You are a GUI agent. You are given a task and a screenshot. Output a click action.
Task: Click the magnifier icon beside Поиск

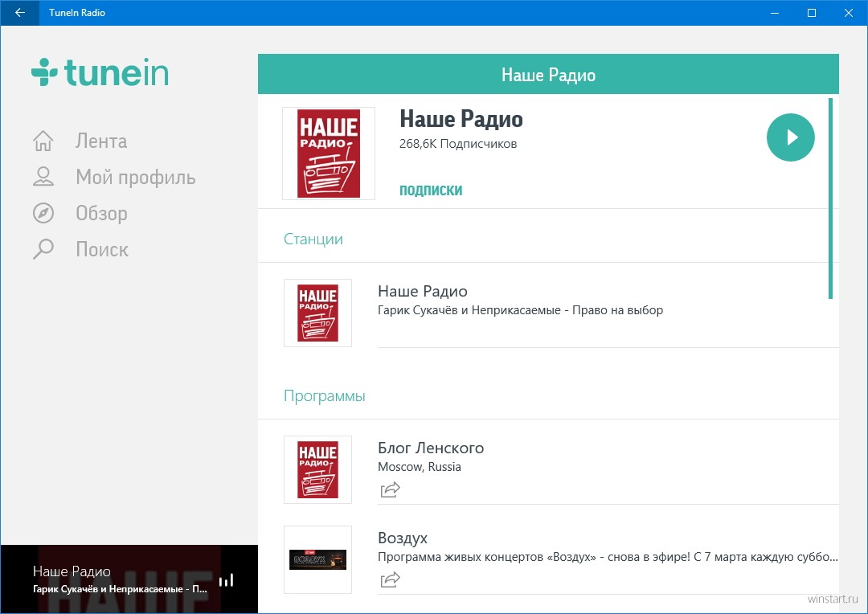click(43, 249)
